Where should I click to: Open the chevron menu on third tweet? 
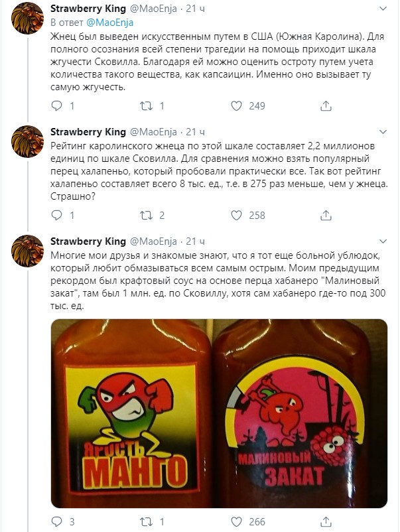point(383,240)
